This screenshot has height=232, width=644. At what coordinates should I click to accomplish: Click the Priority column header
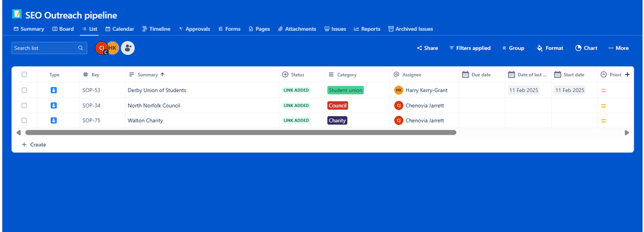pos(610,75)
